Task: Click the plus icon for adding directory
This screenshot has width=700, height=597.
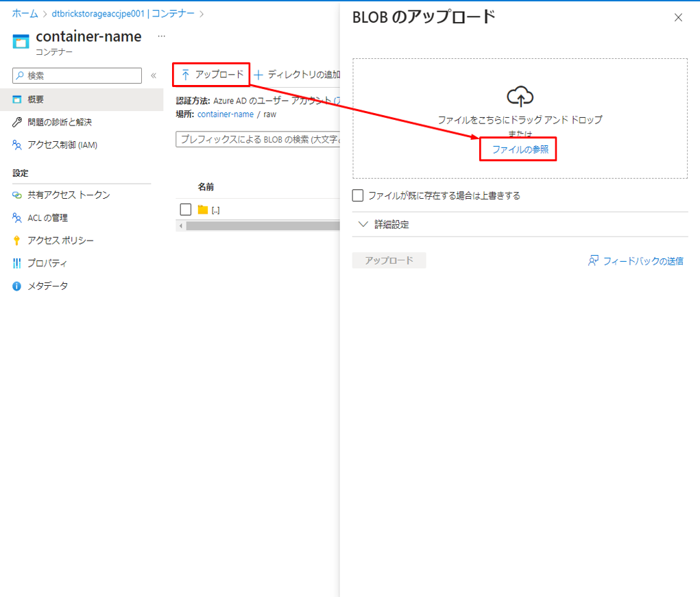Action: click(x=258, y=75)
